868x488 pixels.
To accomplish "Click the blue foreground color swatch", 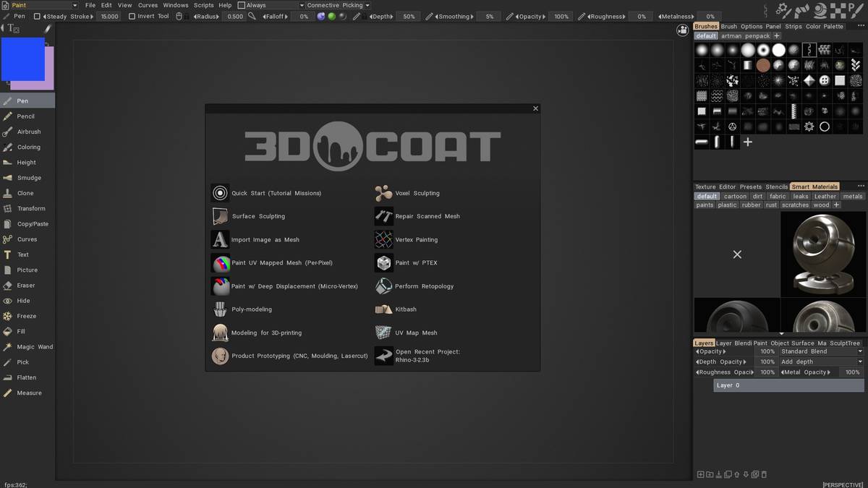I will (22, 59).
